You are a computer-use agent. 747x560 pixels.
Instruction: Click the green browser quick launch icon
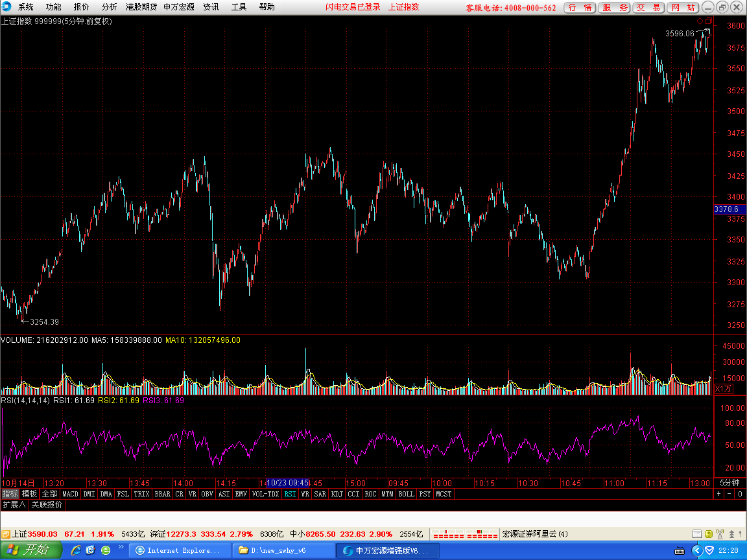coord(106,550)
